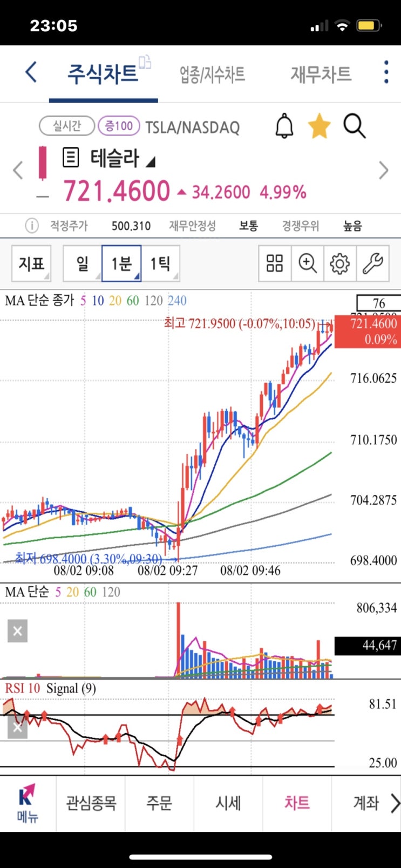
Task: Tap the 44,647 volume value box
Action: click(368, 646)
